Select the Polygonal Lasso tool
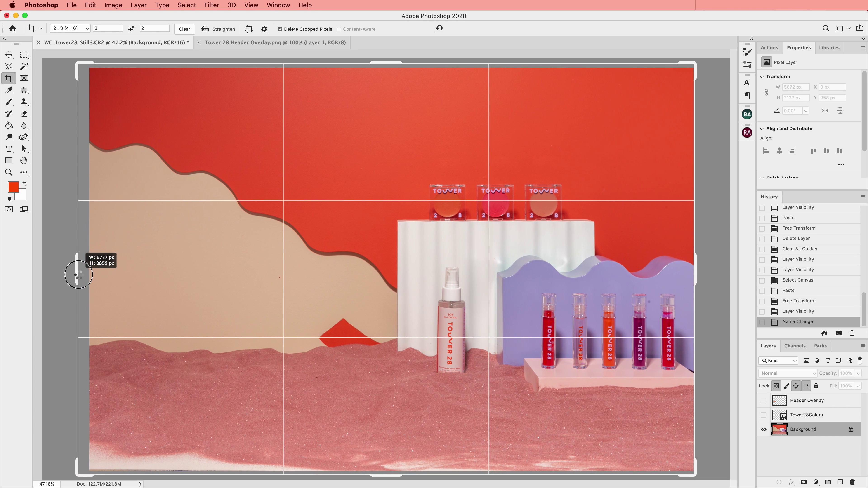The image size is (868, 488). pos(9,66)
